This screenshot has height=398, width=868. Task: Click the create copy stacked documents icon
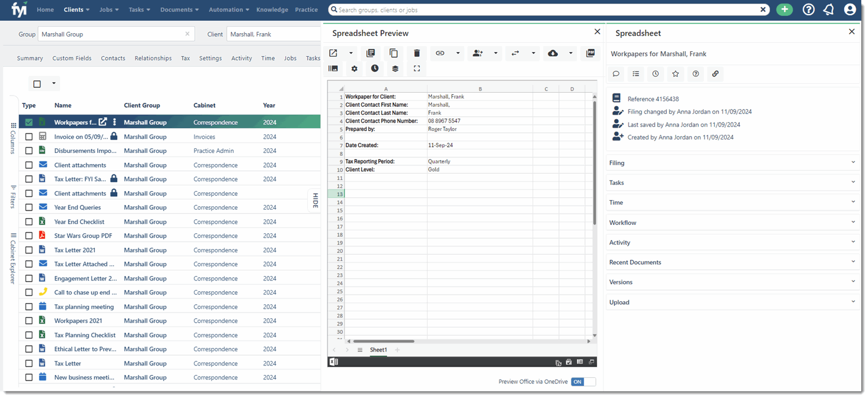(370, 53)
